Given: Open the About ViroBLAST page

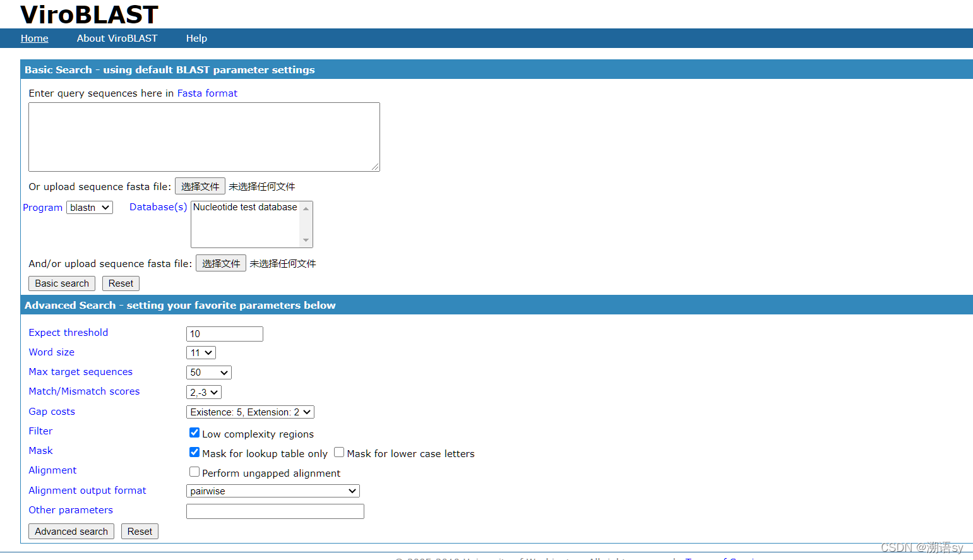Looking at the screenshot, I should (117, 39).
